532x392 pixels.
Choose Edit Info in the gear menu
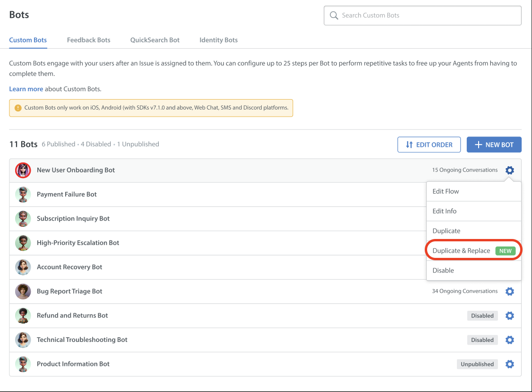[x=445, y=211]
